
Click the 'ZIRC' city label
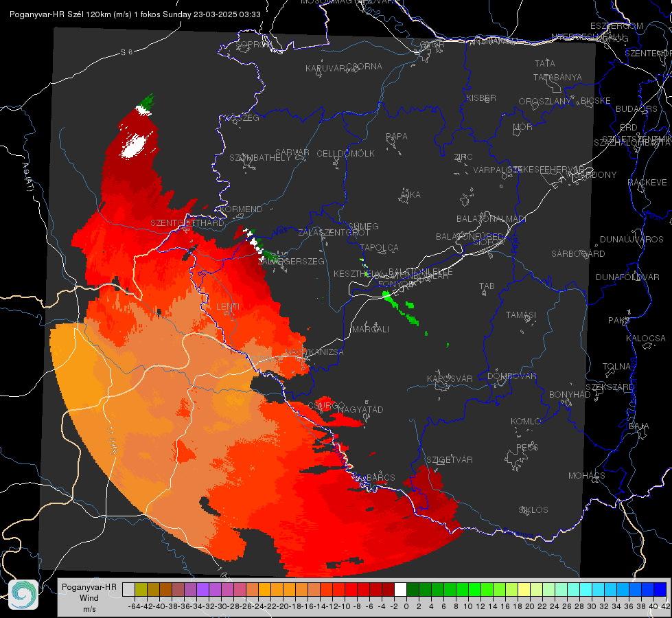[x=463, y=157]
